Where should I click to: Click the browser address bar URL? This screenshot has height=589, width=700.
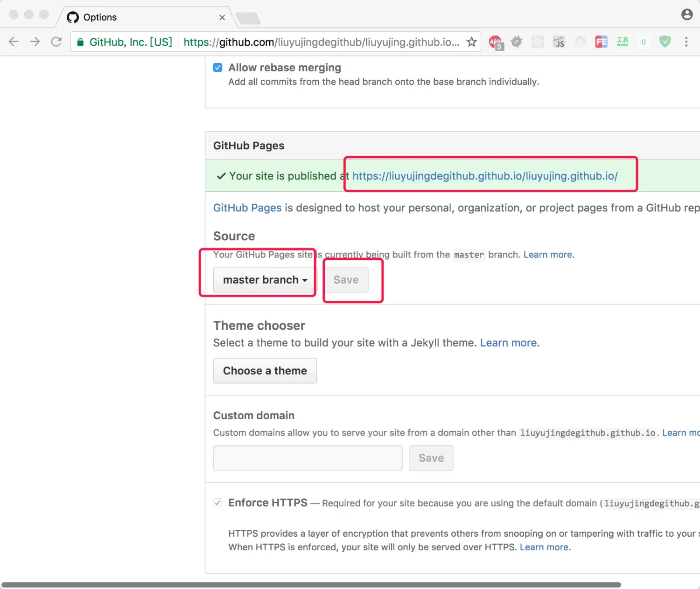tap(322, 42)
